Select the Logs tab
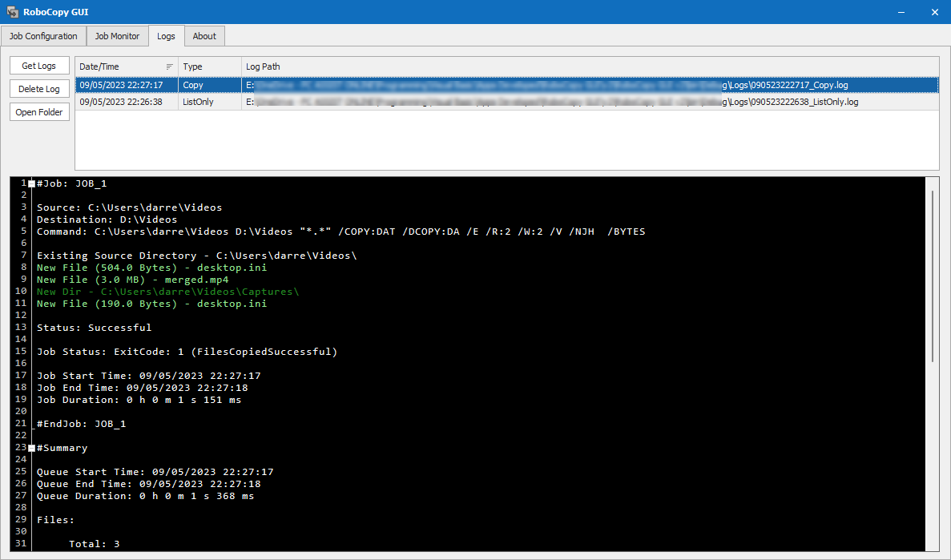Viewport: 951px width, 560px height. [166, 36]
